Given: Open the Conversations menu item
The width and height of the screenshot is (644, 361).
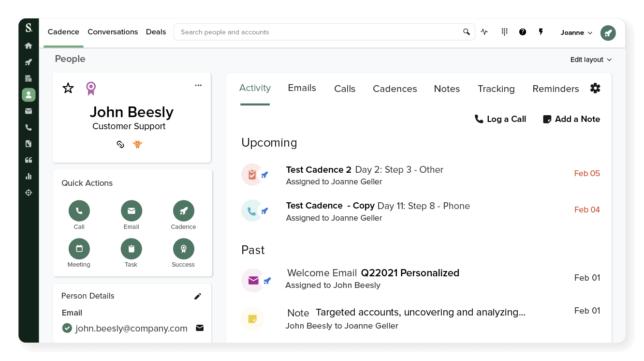Looking at the screenshot, I should click(x=113, y=31).
